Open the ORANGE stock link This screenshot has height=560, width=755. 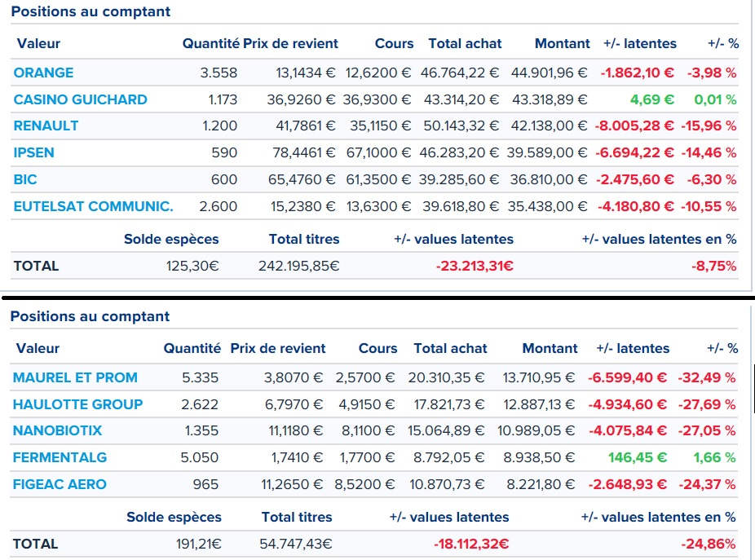point(43,73)
